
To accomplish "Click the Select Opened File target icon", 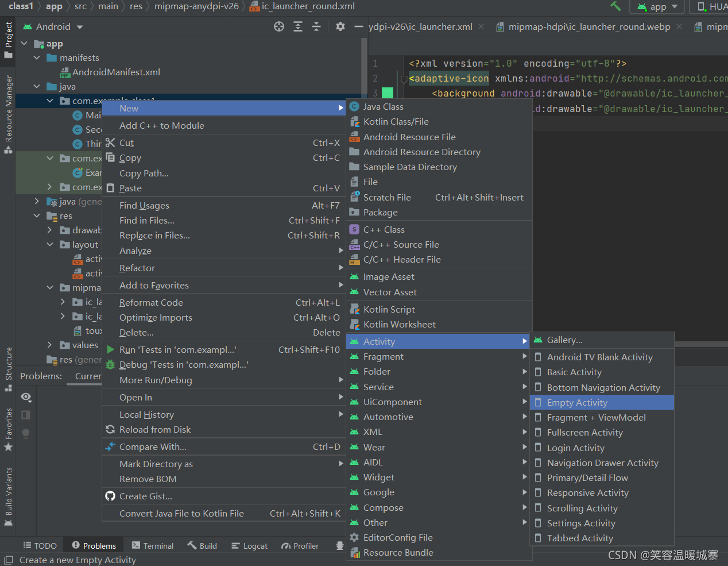I will [279, 26].
